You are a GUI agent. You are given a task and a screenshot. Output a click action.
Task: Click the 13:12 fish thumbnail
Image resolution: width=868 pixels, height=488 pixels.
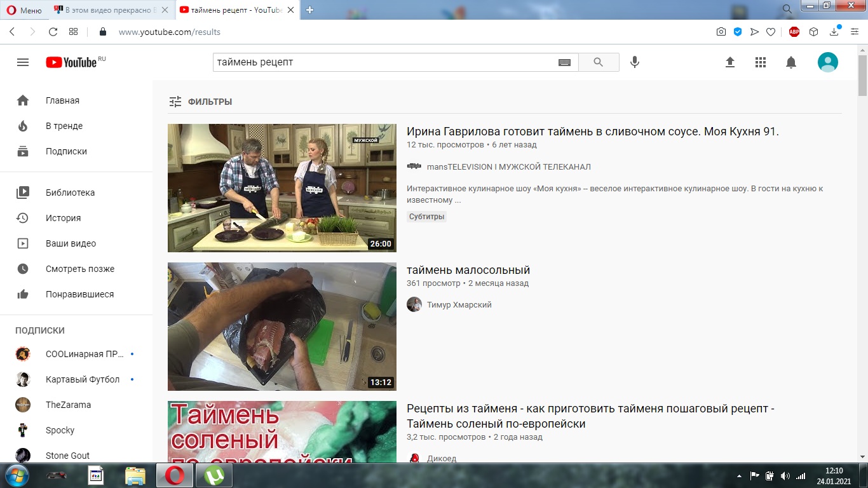coord(282,327)
